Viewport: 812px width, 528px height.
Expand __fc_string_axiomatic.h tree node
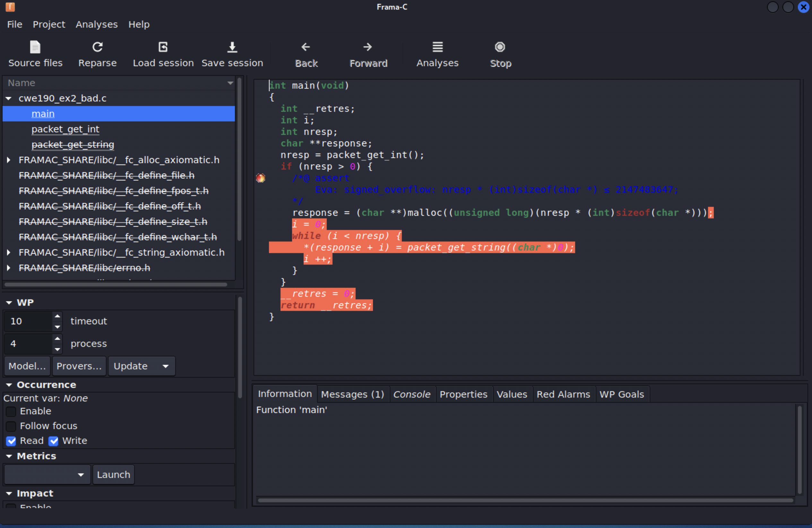[x=9, y=252]
